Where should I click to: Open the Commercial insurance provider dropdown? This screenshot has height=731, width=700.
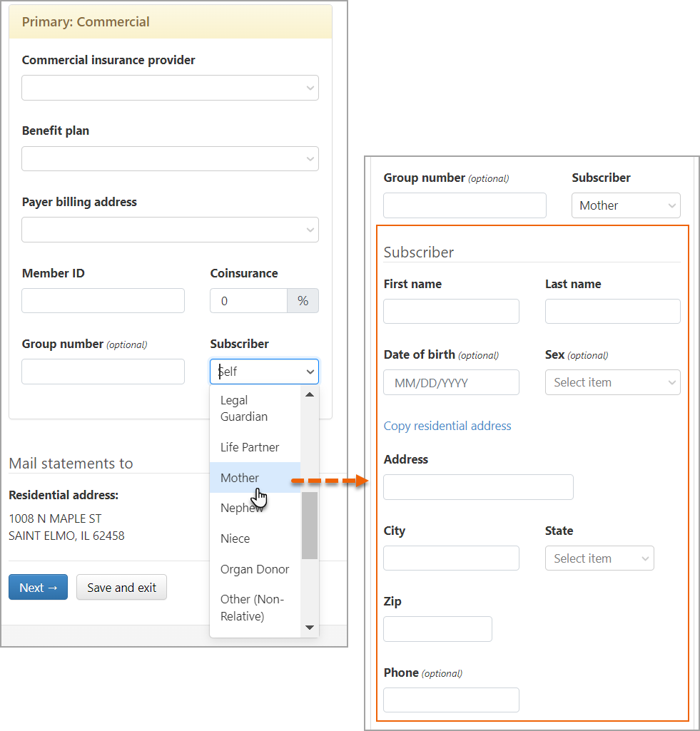[x=170, y=88]
